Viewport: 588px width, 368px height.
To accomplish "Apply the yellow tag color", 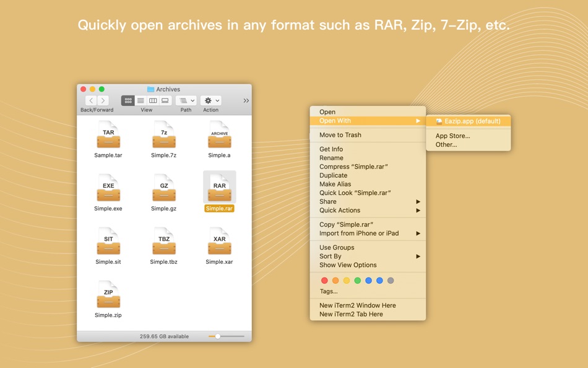I will point(347,281).
